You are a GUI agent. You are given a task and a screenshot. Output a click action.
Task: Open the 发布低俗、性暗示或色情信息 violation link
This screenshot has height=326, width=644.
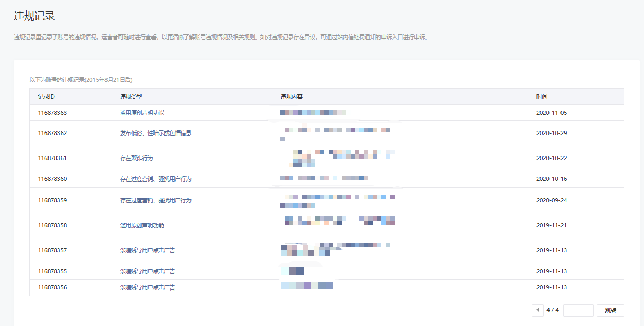[x=156, y=133]
